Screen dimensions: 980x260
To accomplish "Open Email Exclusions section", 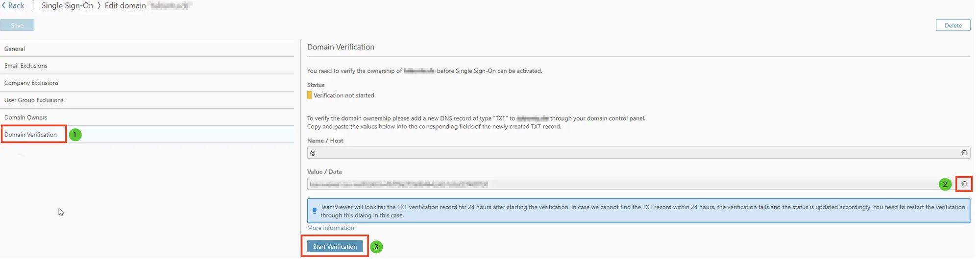I will 147,66.
